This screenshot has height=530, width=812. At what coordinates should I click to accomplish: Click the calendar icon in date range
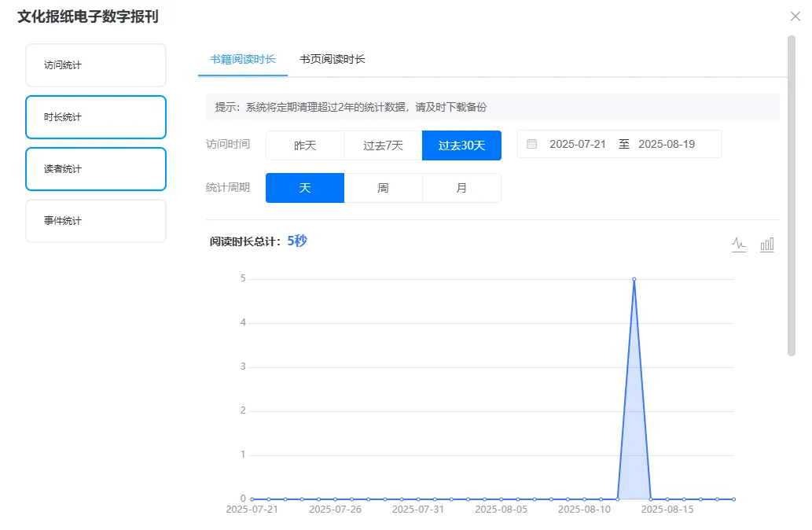532,144
